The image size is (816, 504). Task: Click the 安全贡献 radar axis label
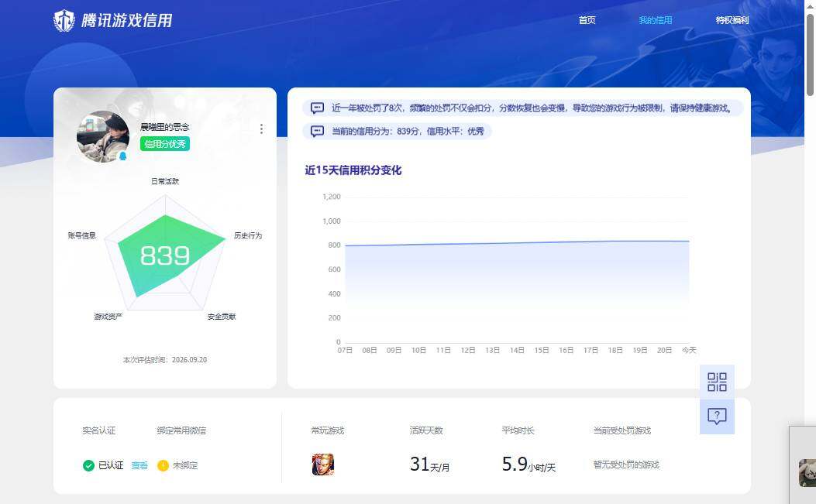tap(222, 316)
